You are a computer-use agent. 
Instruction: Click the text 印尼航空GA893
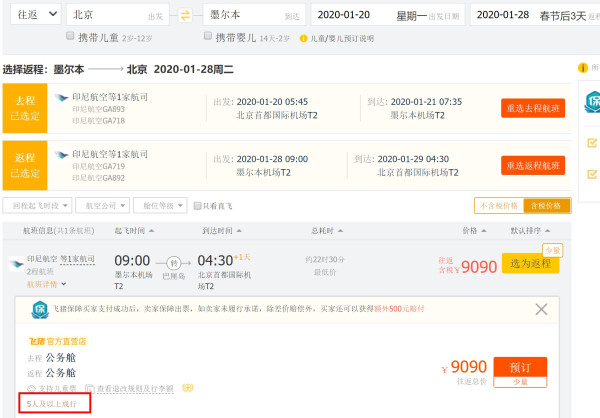[99, 109]
